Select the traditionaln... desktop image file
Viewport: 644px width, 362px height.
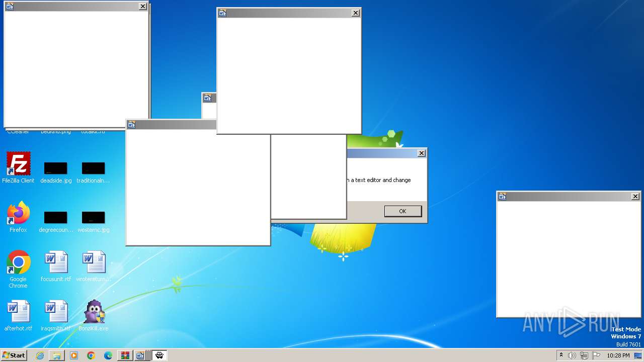point(94,172)
